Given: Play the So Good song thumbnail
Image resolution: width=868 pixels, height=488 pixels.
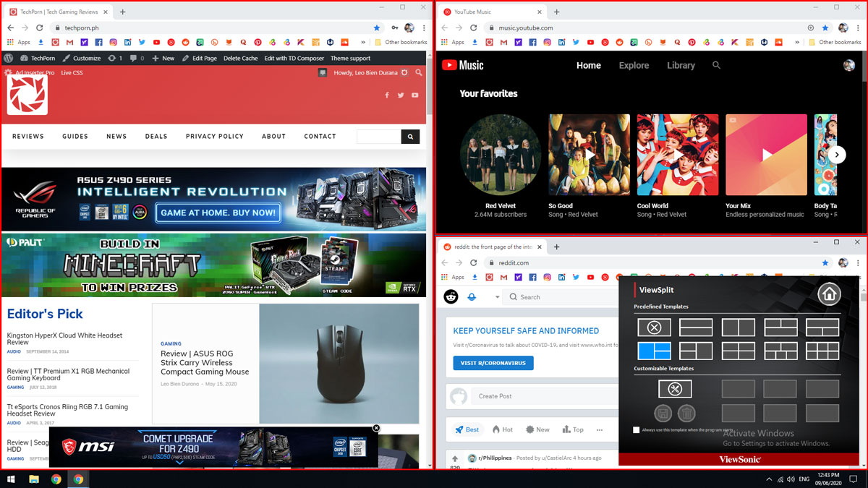Looking at the screenshot, I should 589,155.
